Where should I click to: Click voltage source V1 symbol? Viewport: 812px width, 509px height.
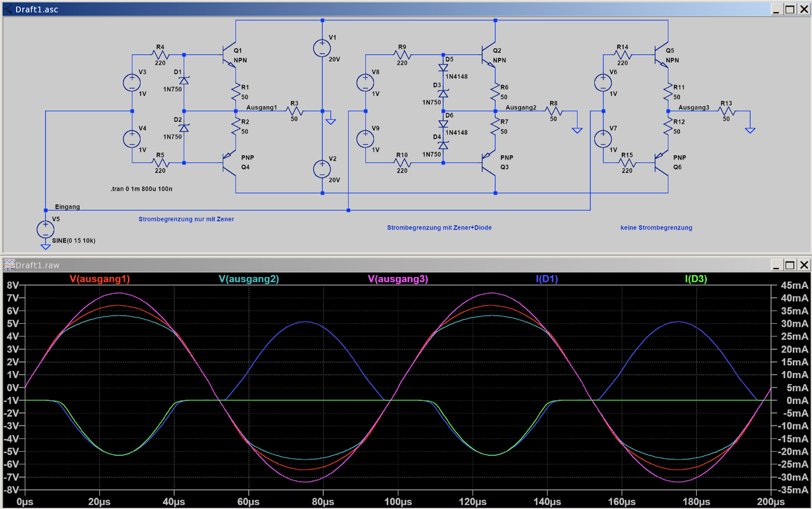[322, 48]
